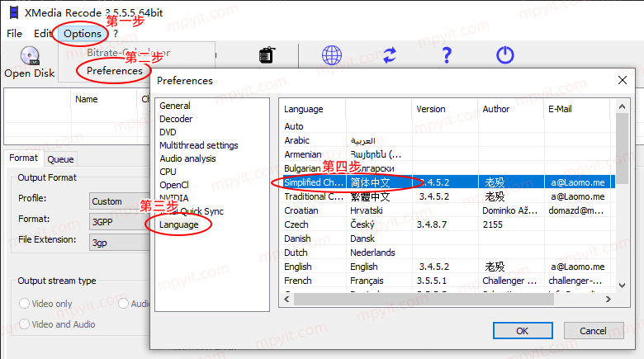
Task: Open the ? help menu
Action: (x=116, y=34)
